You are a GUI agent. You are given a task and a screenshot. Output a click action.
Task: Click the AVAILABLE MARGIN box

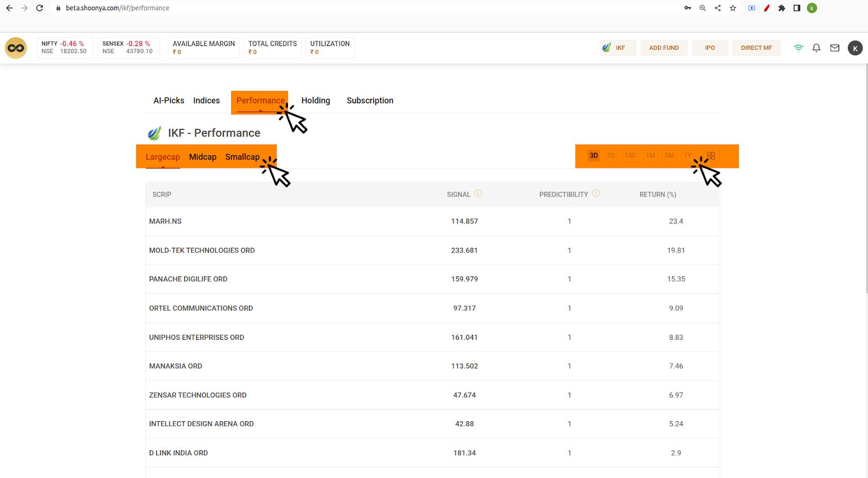pyautogui.click(x=203, y=48)
